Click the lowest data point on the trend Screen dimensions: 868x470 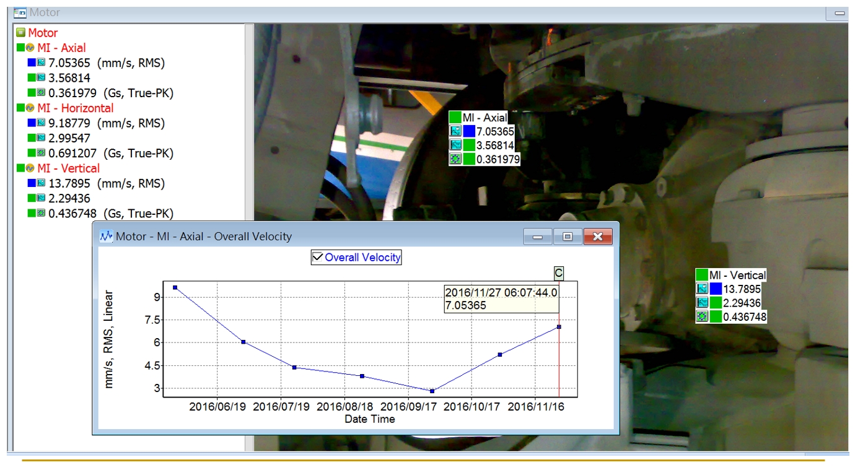tap(432, 391)
